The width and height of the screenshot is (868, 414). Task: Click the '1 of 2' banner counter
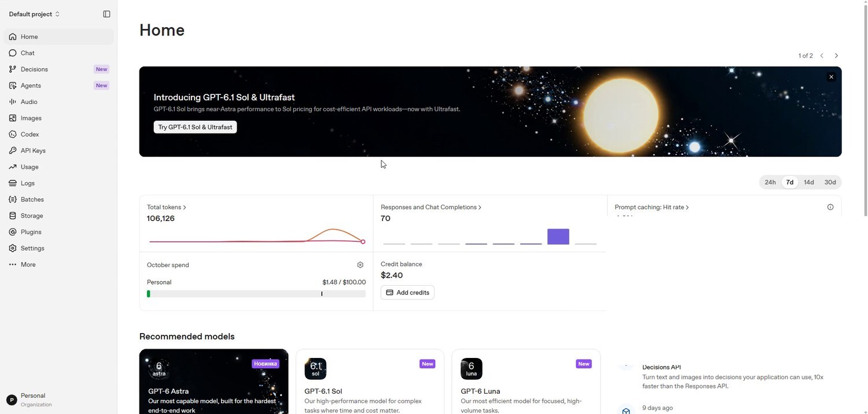click(x=806, y=56)
